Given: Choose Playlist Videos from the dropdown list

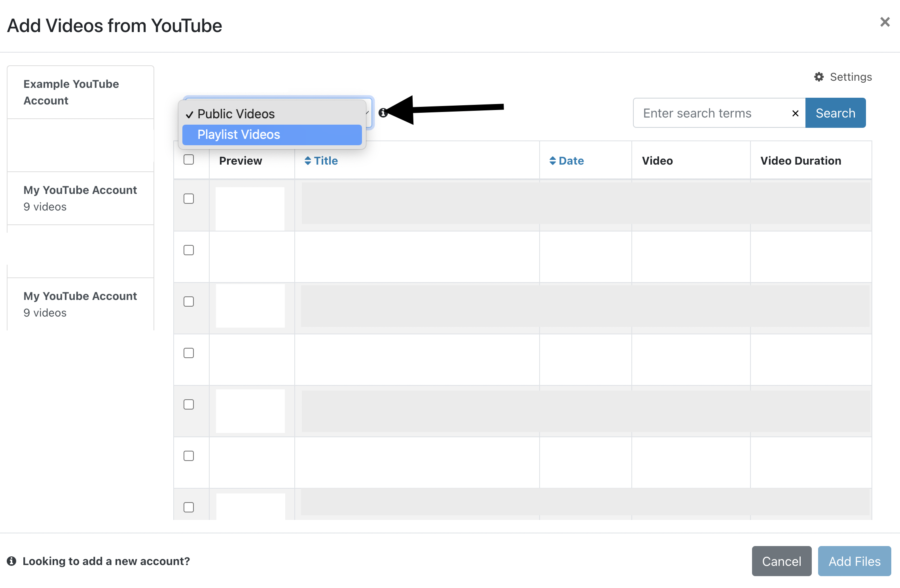Looking at the screenshot, I should pos(272,135).
